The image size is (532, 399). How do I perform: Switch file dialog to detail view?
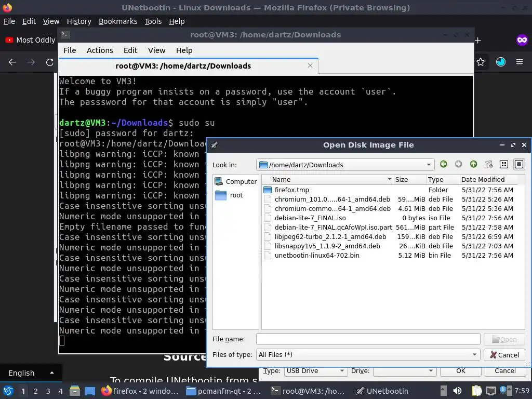(x=519, y=165)
